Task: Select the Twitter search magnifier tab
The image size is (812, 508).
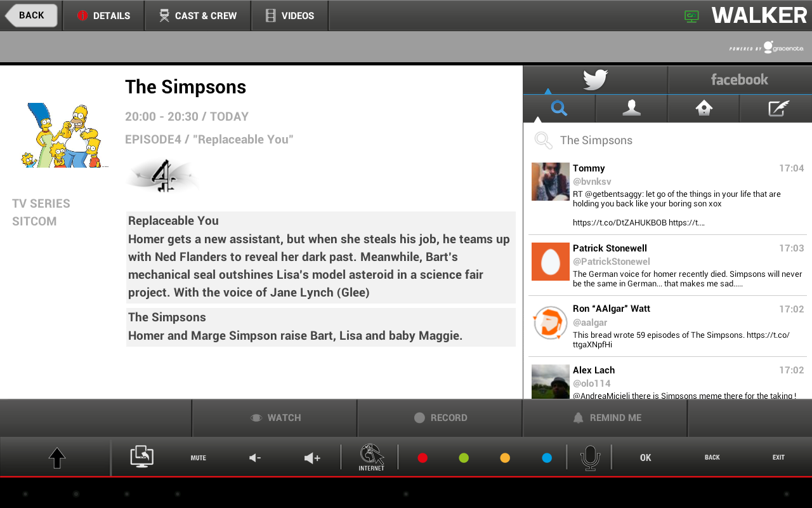Action: pyautogui.click(x=559, y=109)
